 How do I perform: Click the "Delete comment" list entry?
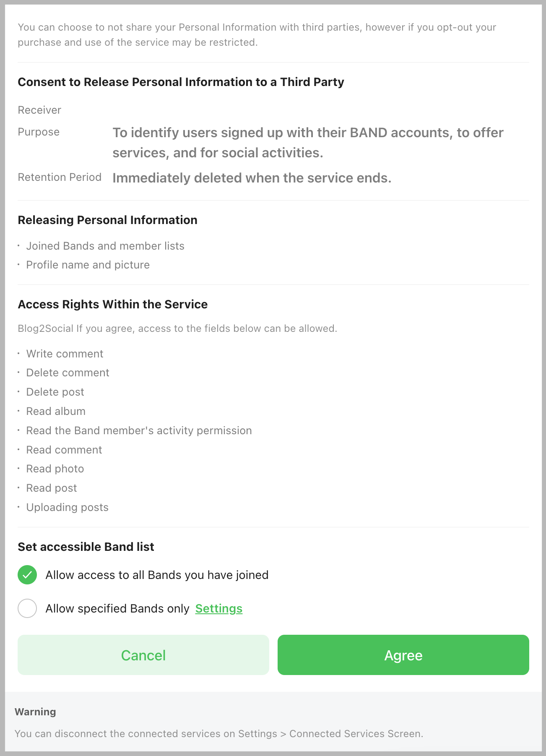pyautogui.click(x=68, y=373)
